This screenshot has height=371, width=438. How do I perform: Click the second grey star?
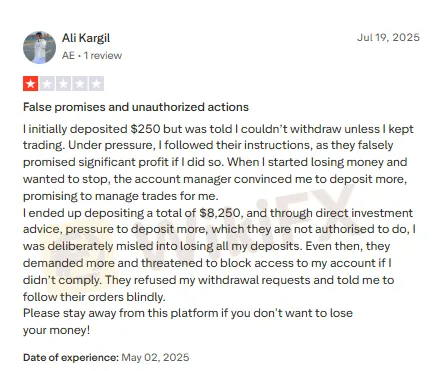47,84
